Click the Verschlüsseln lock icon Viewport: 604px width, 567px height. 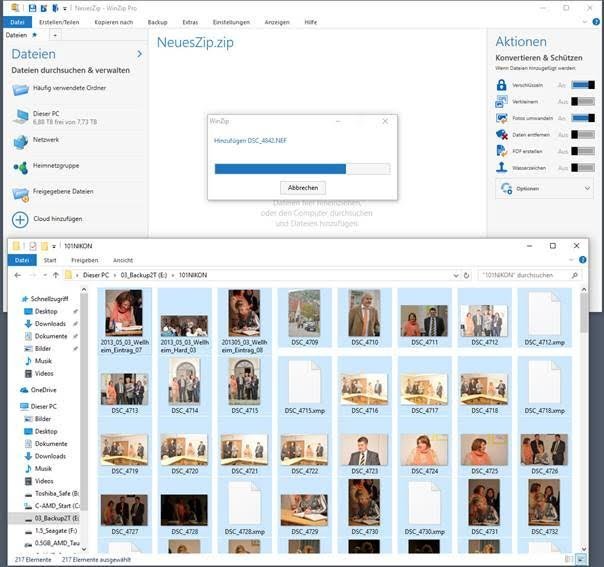pos(501,85)
